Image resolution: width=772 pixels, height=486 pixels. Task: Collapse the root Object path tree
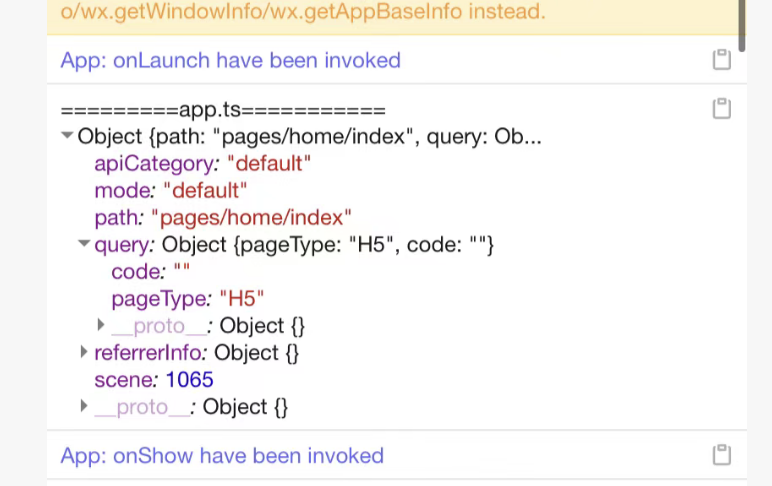(67, 135)
